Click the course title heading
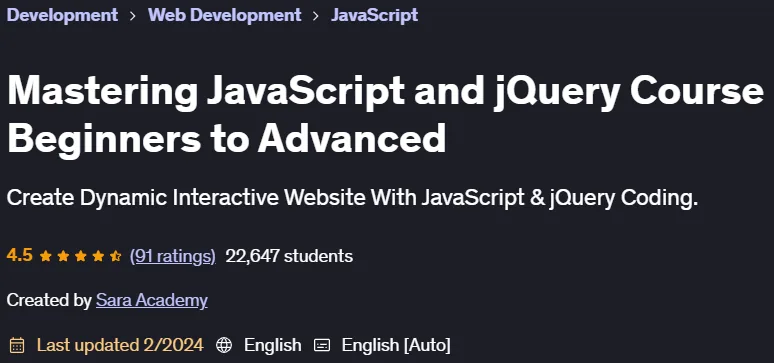This screenshot has height=363, width=774. [385, 115]
